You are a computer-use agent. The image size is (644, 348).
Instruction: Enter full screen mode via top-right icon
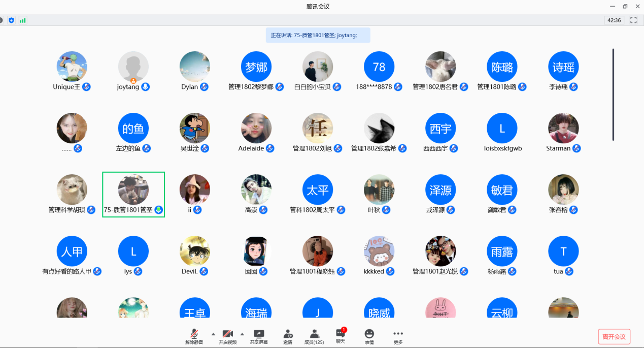(x=633, y=20)
